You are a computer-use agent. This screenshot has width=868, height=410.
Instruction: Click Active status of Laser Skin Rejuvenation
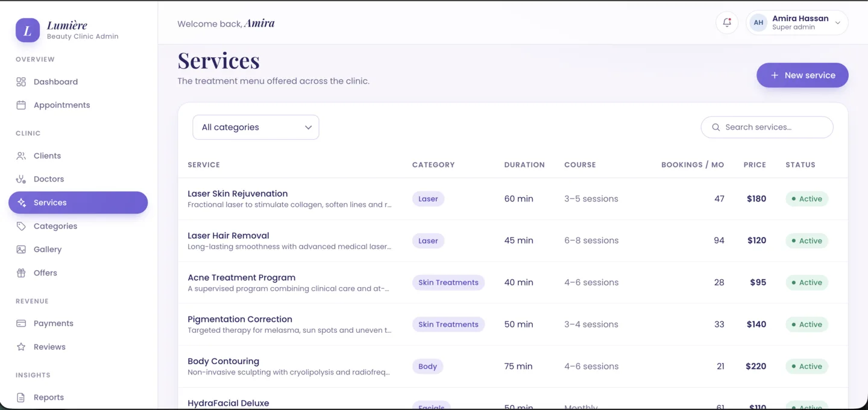tap(807, 199)
